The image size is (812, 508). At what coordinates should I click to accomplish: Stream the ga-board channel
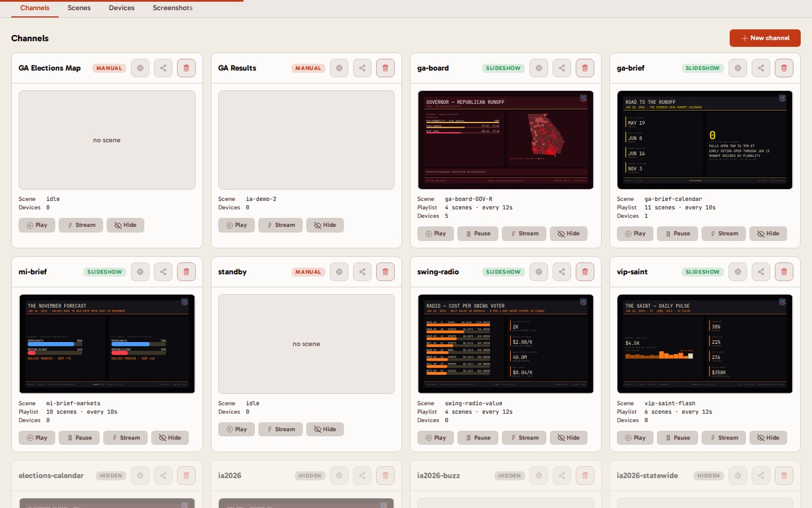(x=524, y=234)
